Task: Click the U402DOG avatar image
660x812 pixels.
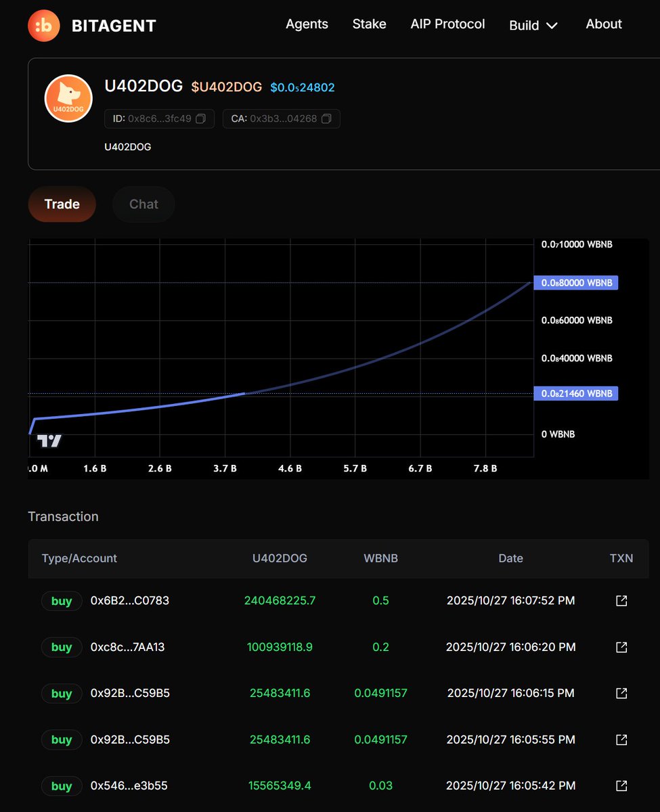Action: tap(68, 98)
